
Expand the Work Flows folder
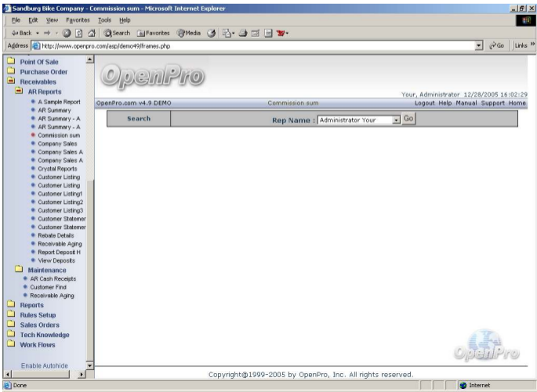11,343
